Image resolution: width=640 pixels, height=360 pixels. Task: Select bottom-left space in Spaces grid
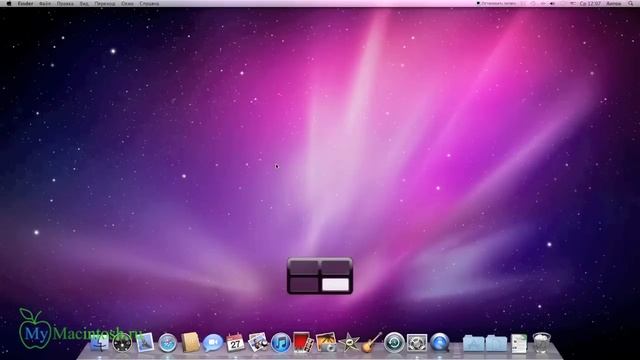304,284
